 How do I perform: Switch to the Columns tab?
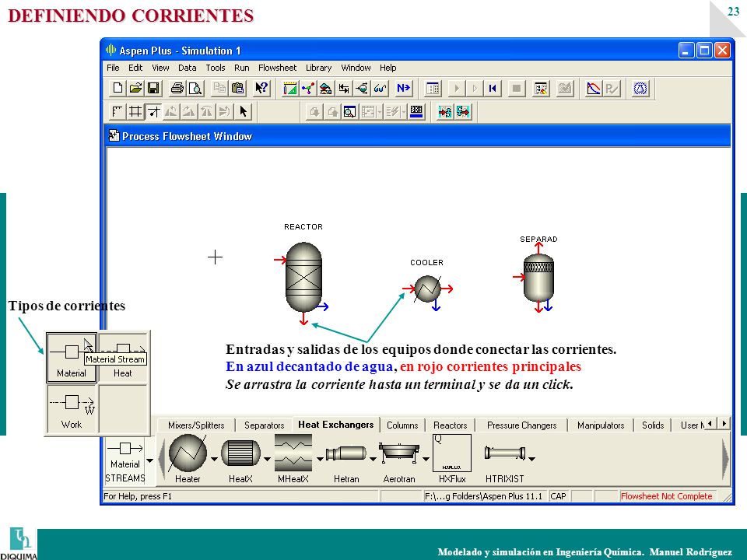(402, 425)
